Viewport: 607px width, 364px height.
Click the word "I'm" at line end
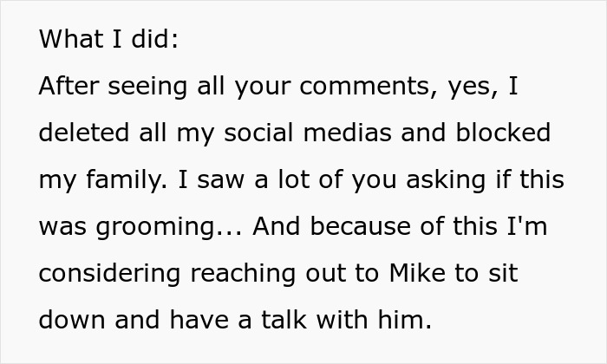click(x=532, y=227)
